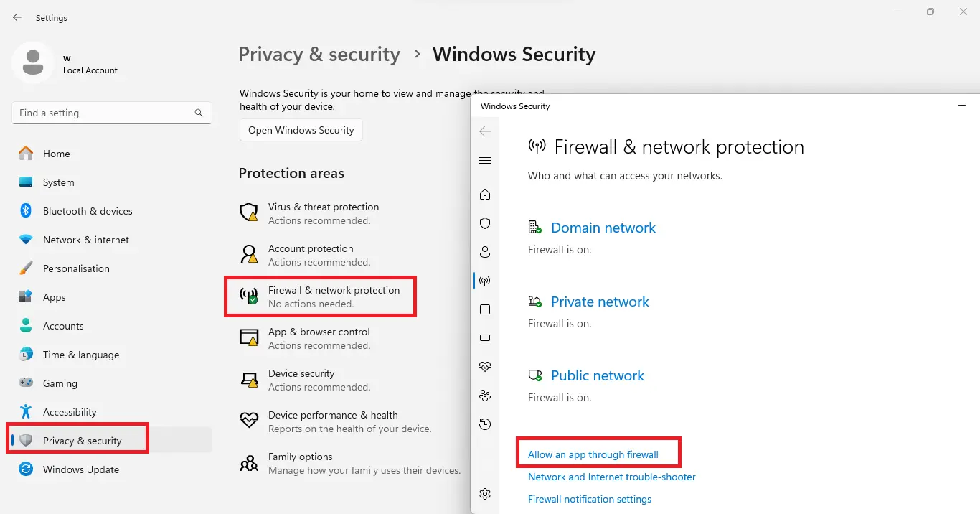Open Allow an app through firewall link
Viewport: 980px width, 514px height.
[x=593, y=454]
